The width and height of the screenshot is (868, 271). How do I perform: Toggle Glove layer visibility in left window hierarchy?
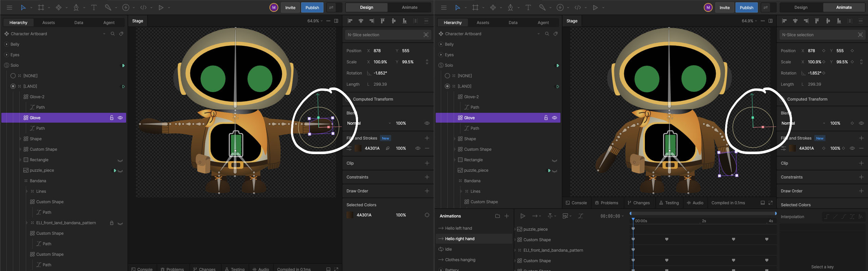click(120, 118)
